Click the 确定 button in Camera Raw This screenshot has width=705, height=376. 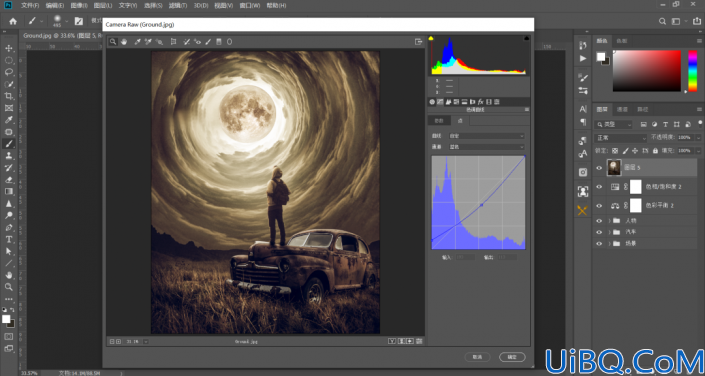512,357
